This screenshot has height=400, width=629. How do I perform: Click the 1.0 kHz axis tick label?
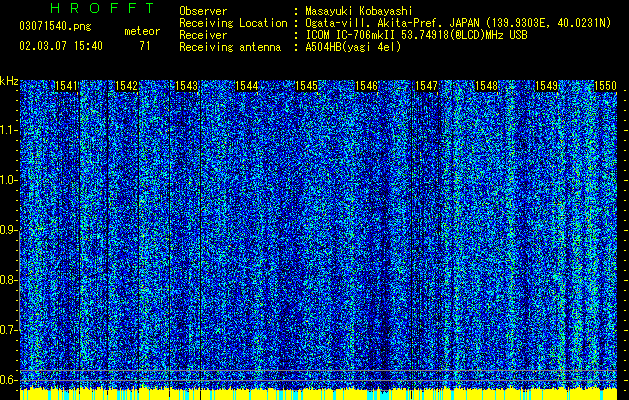8,180
